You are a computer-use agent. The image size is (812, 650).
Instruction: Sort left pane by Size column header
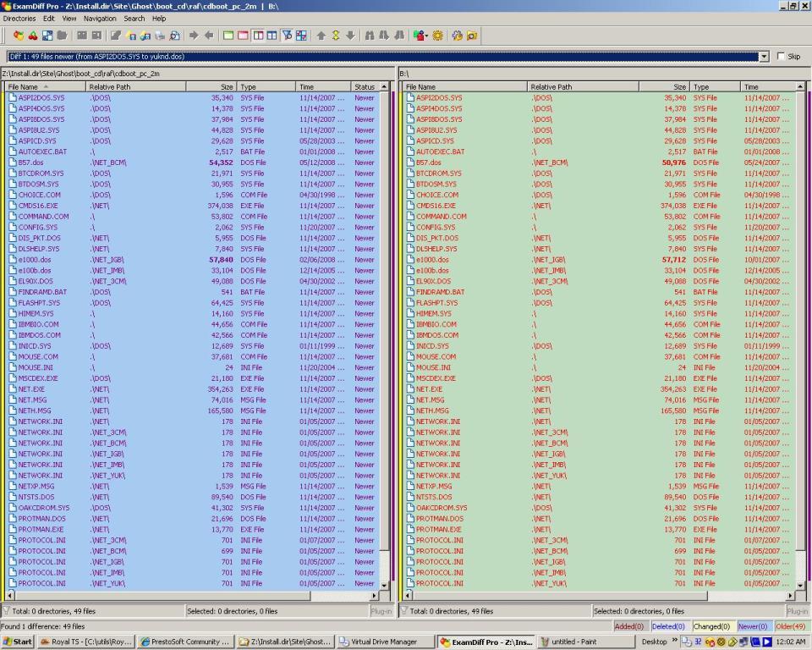[211, 86]
